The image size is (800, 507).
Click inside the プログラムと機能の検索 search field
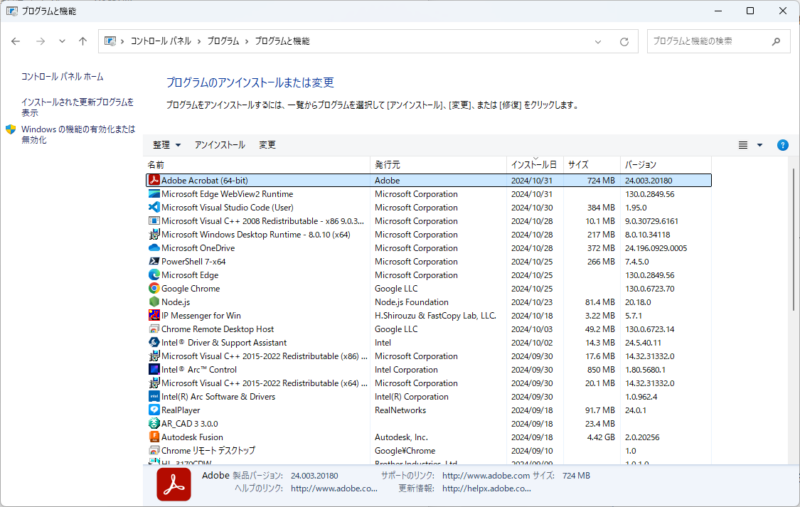point(709,41)
